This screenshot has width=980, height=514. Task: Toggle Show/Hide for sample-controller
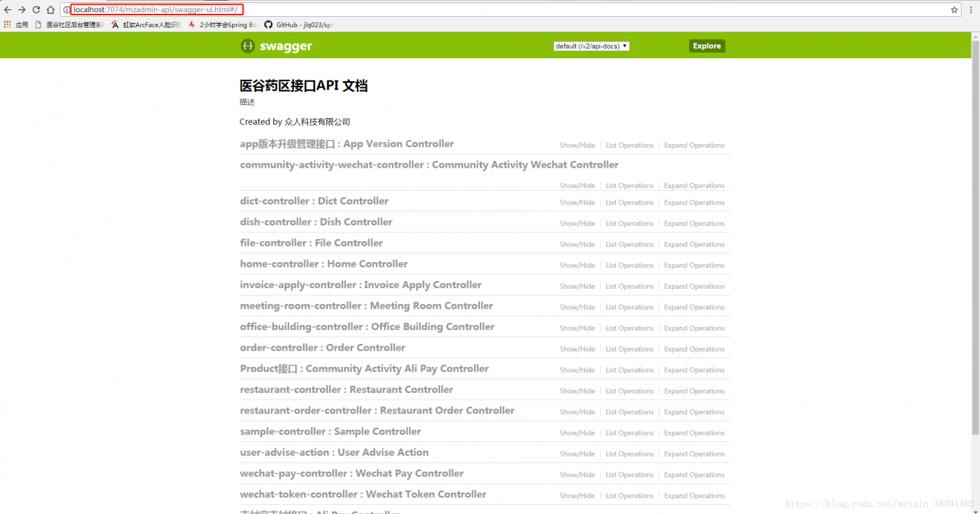point(577,433)
